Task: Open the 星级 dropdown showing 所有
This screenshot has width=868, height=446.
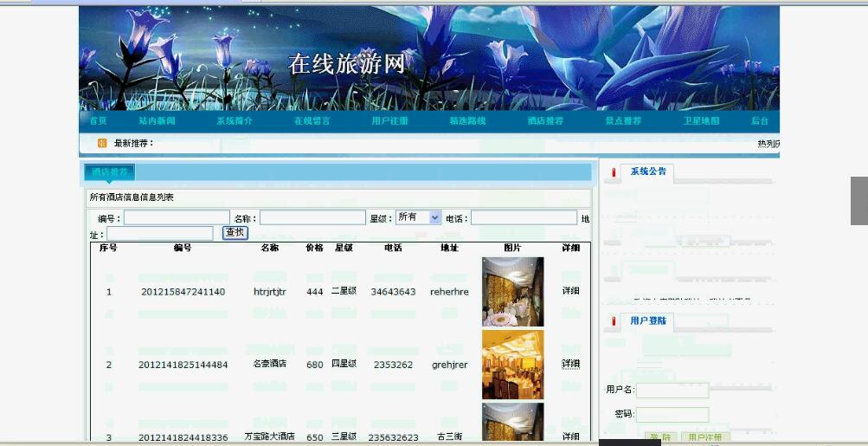Action: [419, 217]
